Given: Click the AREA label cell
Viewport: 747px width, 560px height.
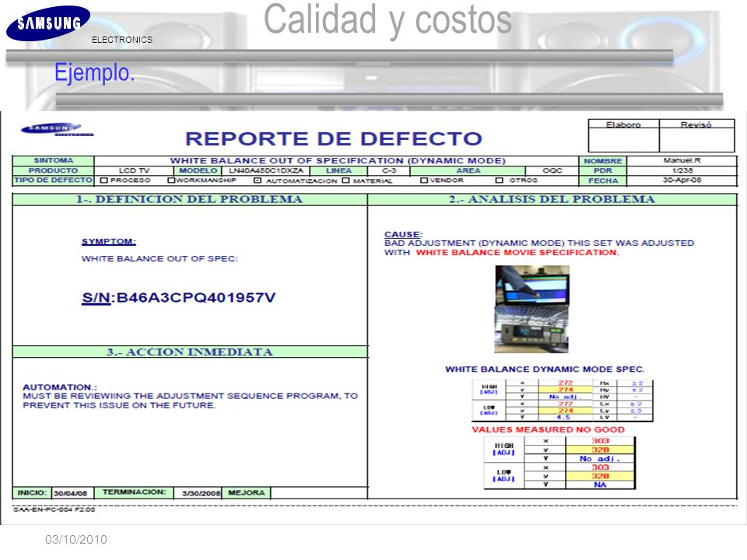Looking at the screenshot, I should [468, 170].
